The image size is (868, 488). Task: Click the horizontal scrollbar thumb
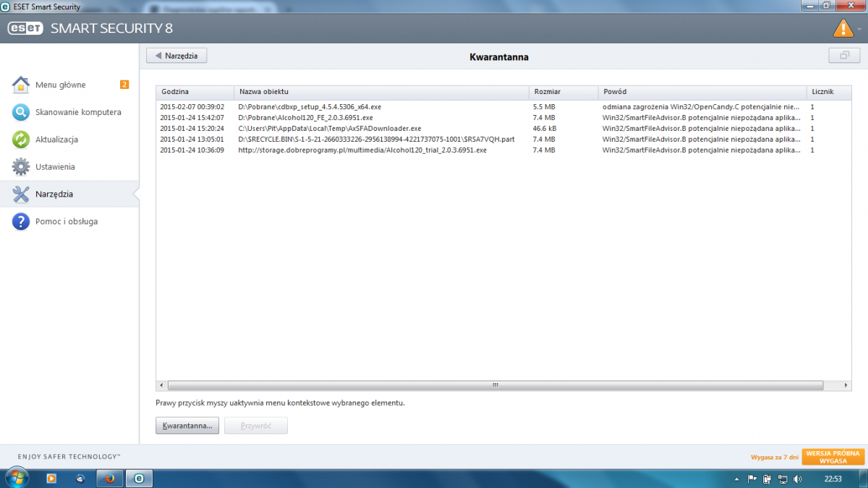(496, 385)
